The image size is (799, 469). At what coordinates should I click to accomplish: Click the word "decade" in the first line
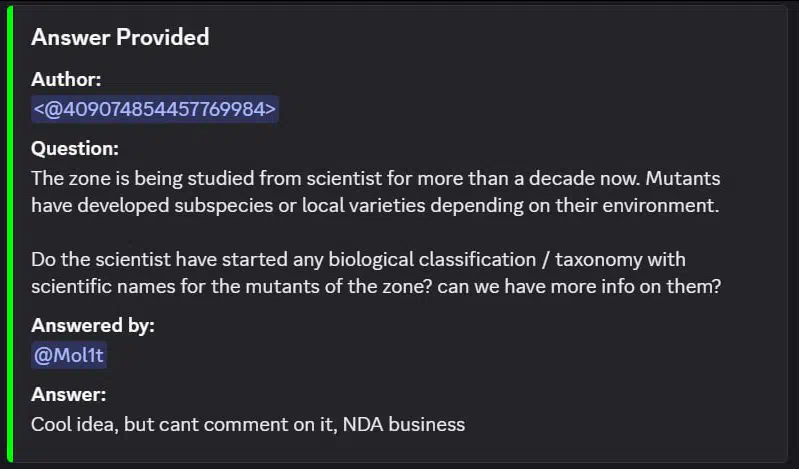[x=566, y=179]
